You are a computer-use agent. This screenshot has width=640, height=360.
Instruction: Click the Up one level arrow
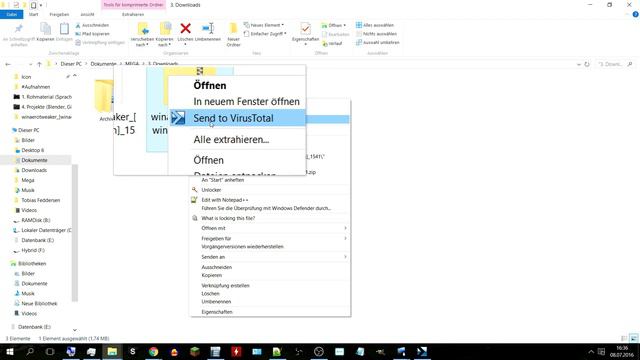(39, 64)
